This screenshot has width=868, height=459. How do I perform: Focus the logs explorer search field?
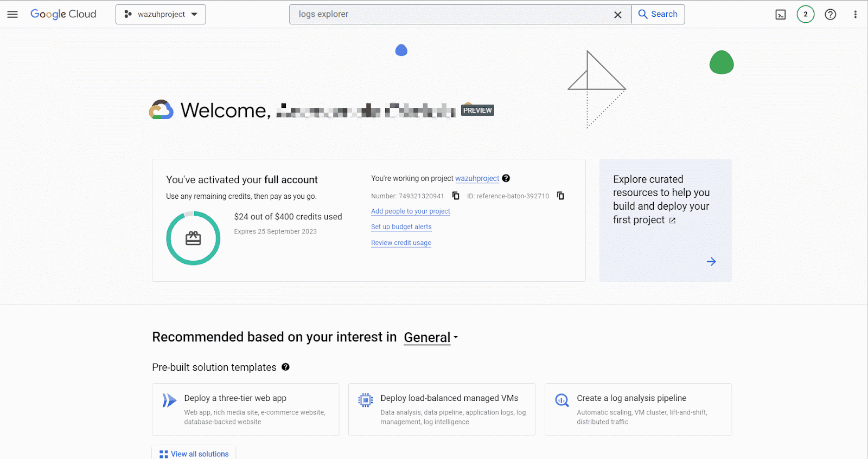pyautogui.click(x=450, y=15)
